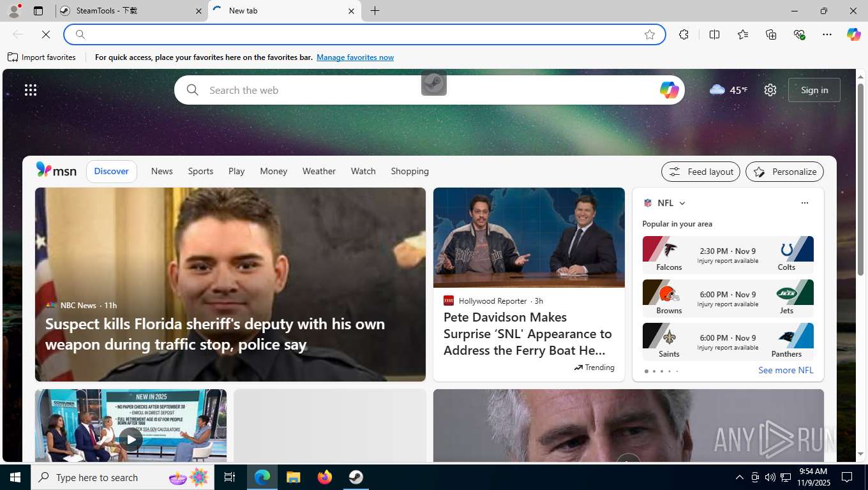Open the NFL card more options ellipsis
This screenshot has height=490, width=868.
coord(804,203)
